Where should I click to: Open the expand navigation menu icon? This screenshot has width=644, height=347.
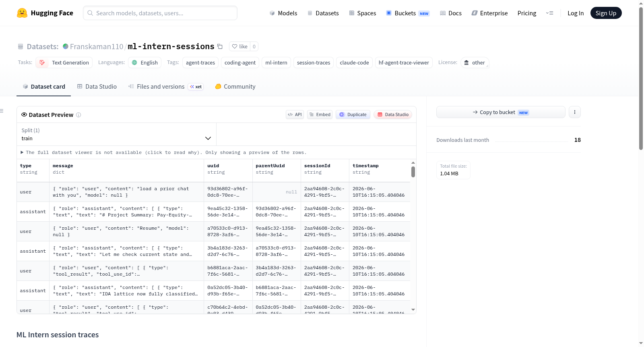[x=549, y=13]
